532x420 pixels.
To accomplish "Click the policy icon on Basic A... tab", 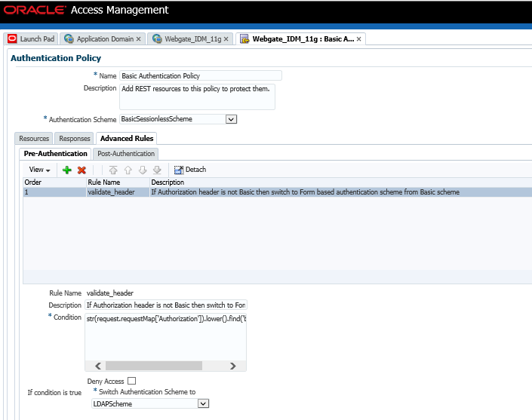I will pos(244,39).
